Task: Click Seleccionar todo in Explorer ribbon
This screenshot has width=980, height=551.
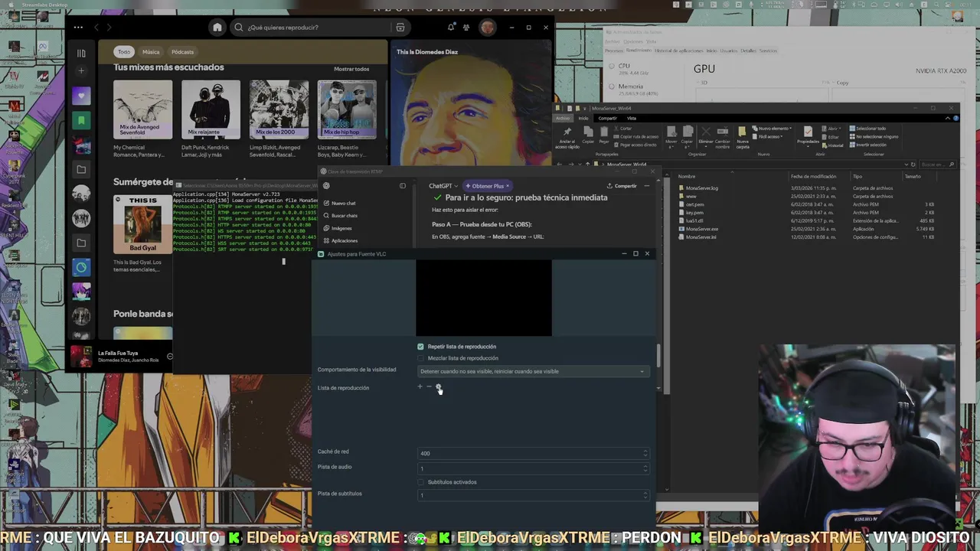Action: [x=867, y=129]
